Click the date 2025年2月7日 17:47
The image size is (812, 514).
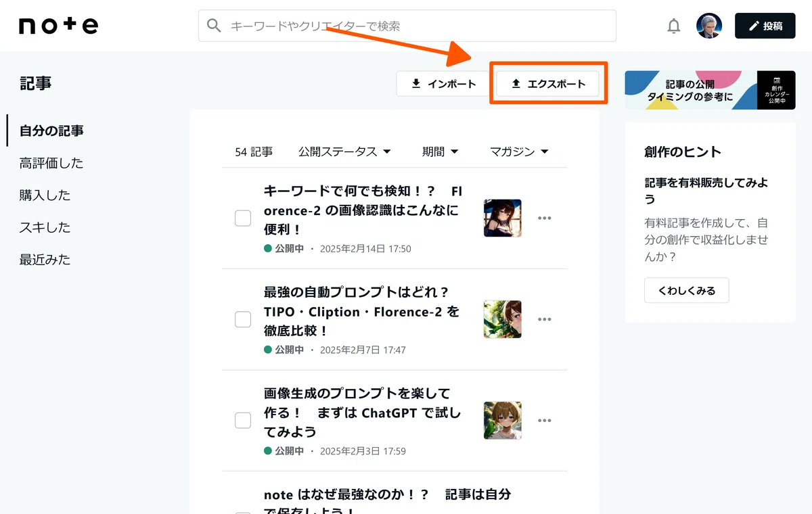click(363, 350)
